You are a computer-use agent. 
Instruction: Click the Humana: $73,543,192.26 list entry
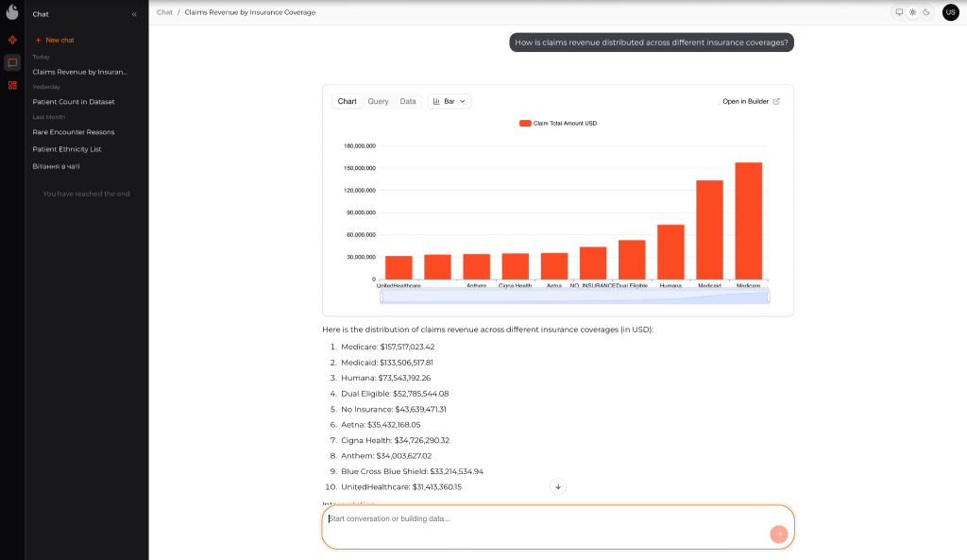pyautogui.click(x=385, y=378)
